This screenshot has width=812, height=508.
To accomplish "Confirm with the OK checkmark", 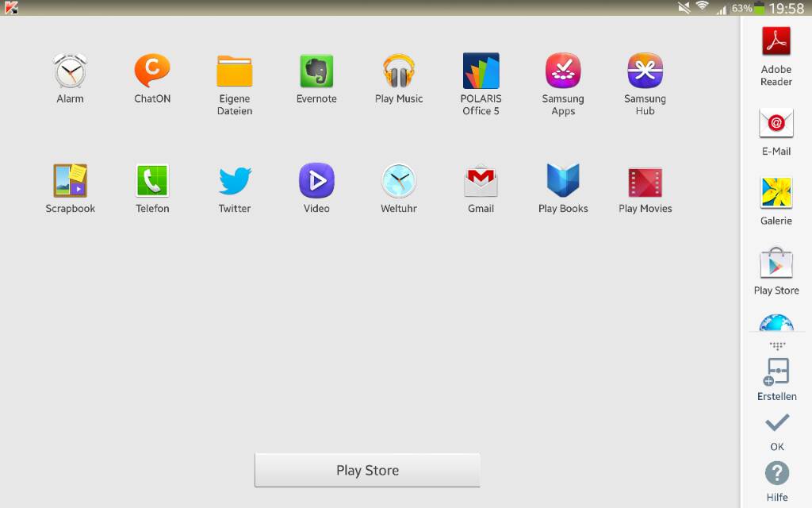I will pyautogui.click(x=777, y=422).
